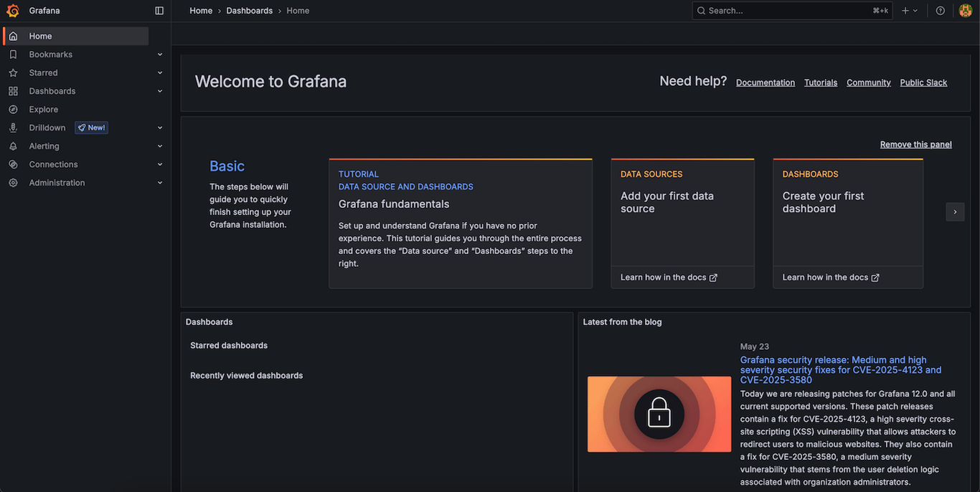Viewport: 980px width, 492px height.
Task: Advance the tutorial carousel arrow
Action: (955, 212)
